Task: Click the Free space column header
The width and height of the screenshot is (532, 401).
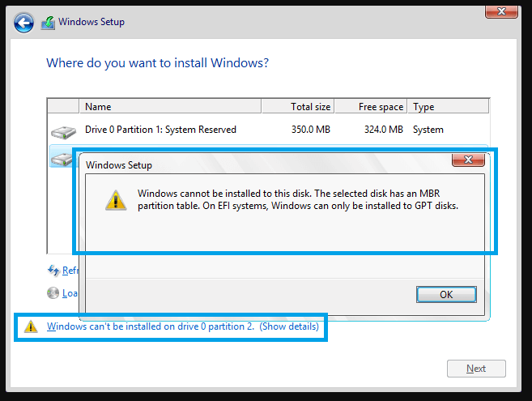Action: click(x=371, y=107)
